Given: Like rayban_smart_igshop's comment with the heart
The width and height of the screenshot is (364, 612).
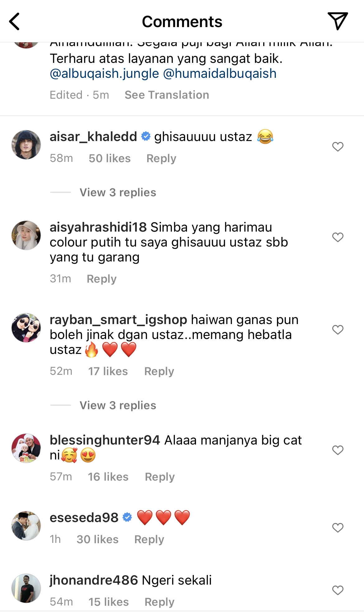Looking at the screenshot, I should [338, 329].
